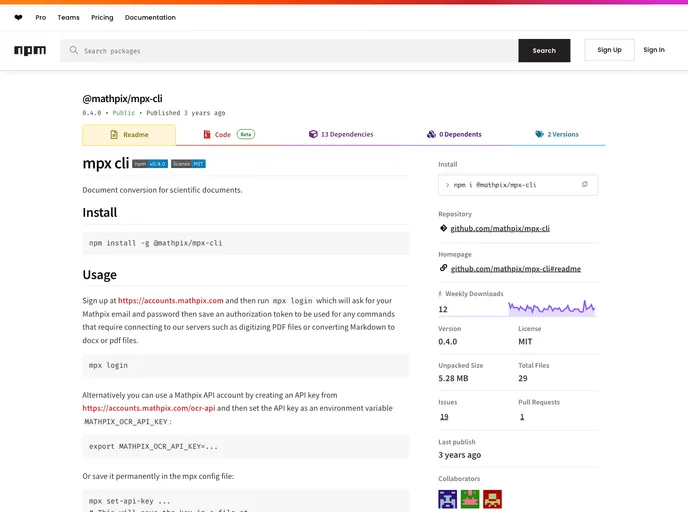The height and width of the screenshot is (512, 688).
Task: Switch to the Code tab
Action: [228, 135]
